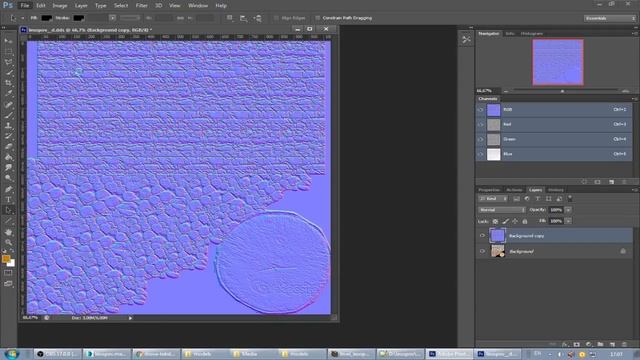This screenshot has height=360, width=640.
Task: Lock all padlock icon in Layers
Action: click(525, 221)
